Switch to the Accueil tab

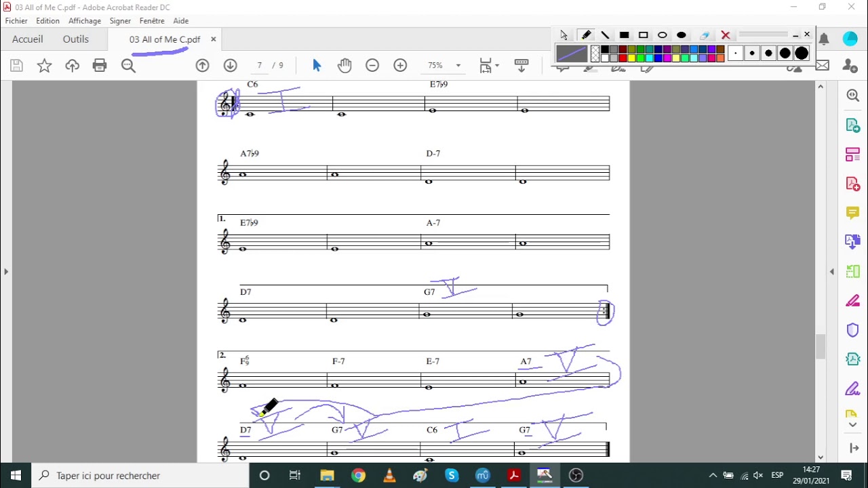point(27,39)
